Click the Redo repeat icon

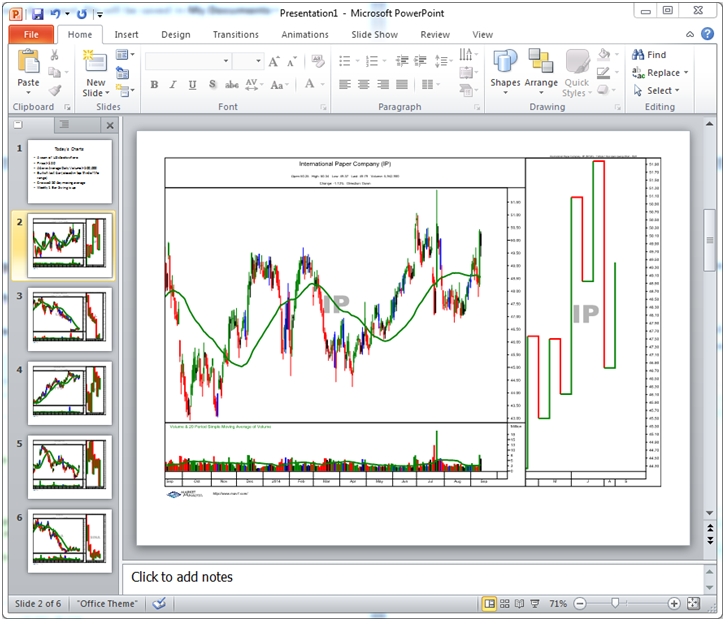tap(82, 14)
